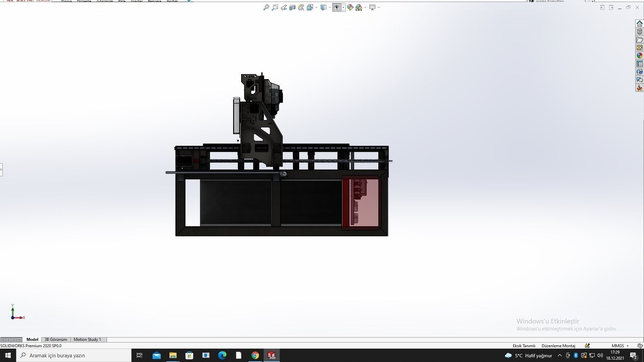
Task: Select the Zoom to Fit tool
Action: click(x=267, y=7)
